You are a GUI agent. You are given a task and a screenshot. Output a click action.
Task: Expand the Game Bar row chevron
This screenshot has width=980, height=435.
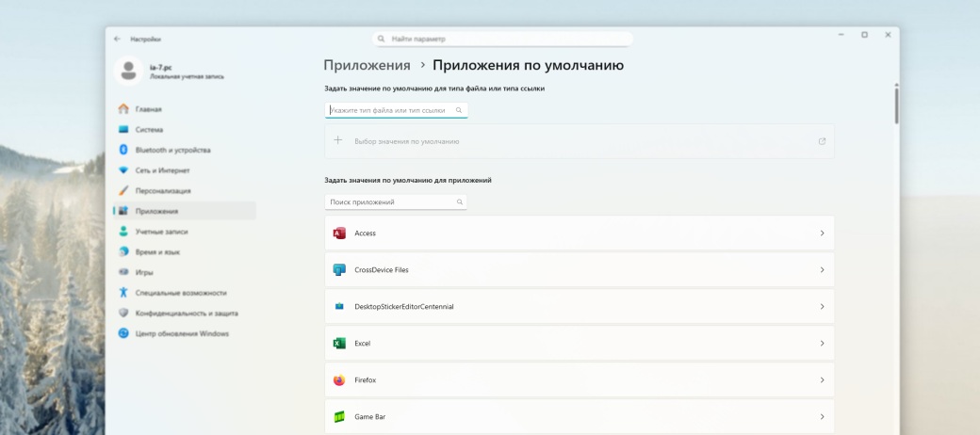[x=822, y=417]
